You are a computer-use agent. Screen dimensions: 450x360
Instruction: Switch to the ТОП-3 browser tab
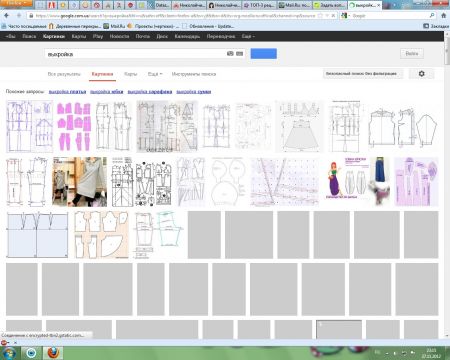pyautogui.click(x=259, y=5)
